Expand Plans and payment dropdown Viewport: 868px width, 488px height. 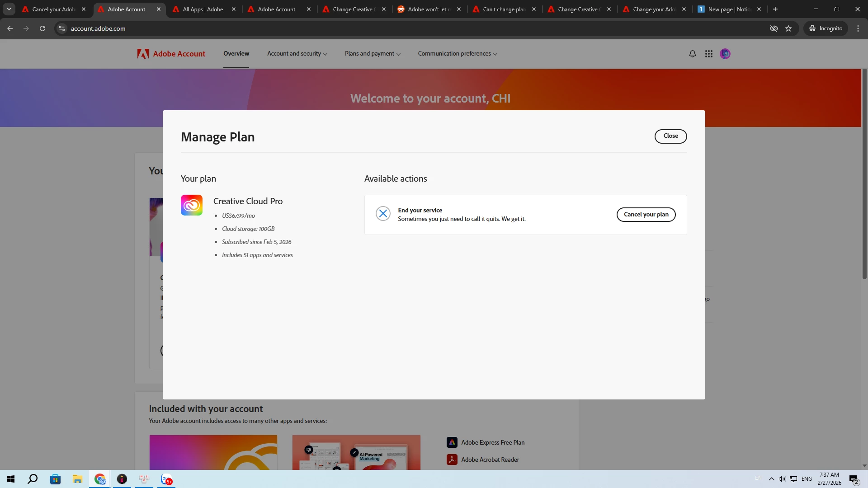(x=373, y=54)
